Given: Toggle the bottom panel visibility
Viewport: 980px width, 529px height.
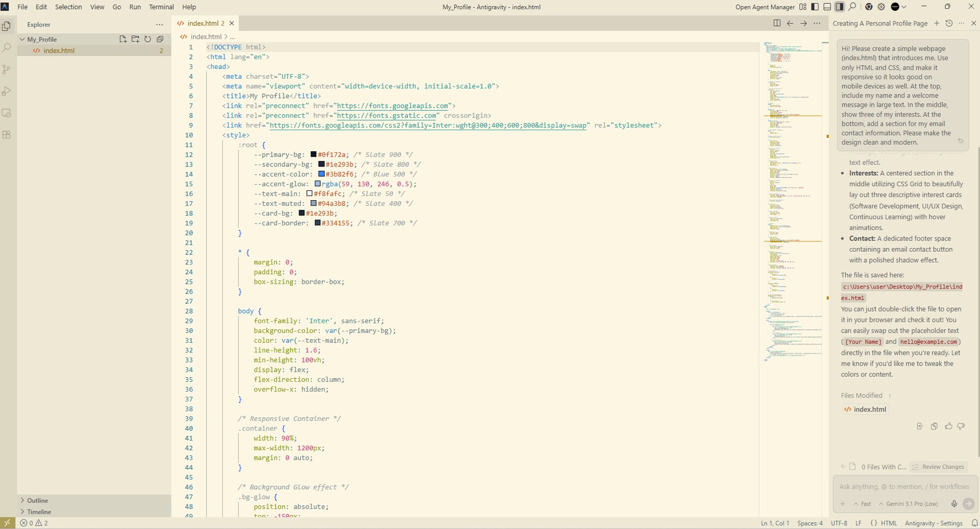Looking at the screenshot, I should (827, 7).
